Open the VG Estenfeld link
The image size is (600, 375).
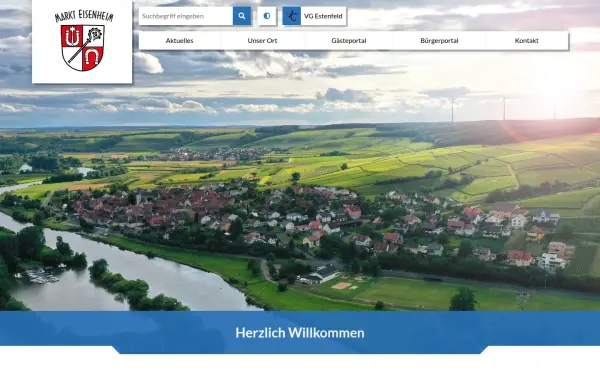(314, 16)
